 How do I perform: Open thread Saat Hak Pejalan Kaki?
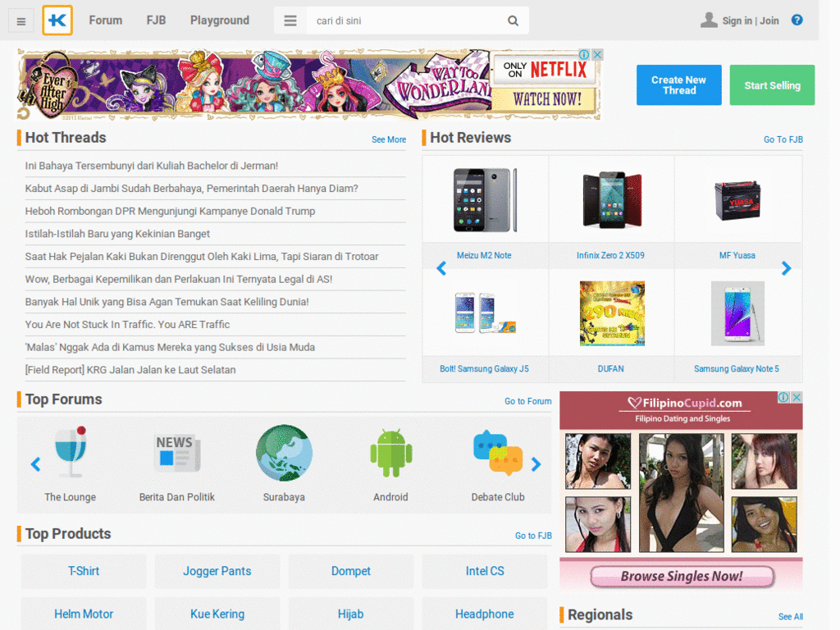click(202, 257)
